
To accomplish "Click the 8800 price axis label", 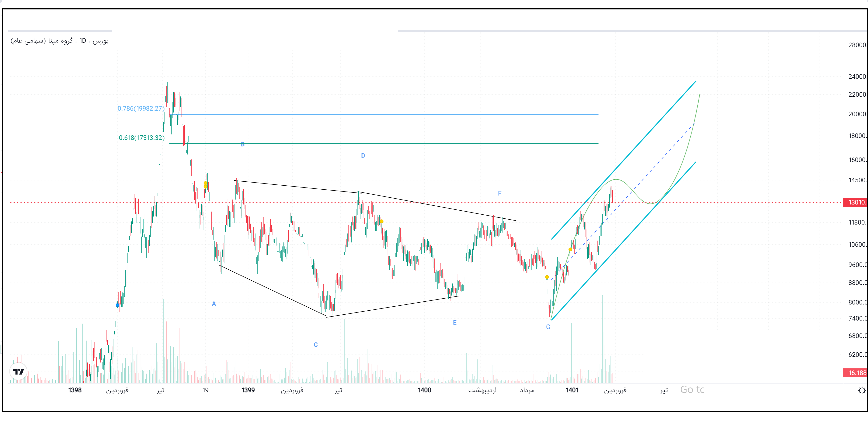I will coord(858,283).
